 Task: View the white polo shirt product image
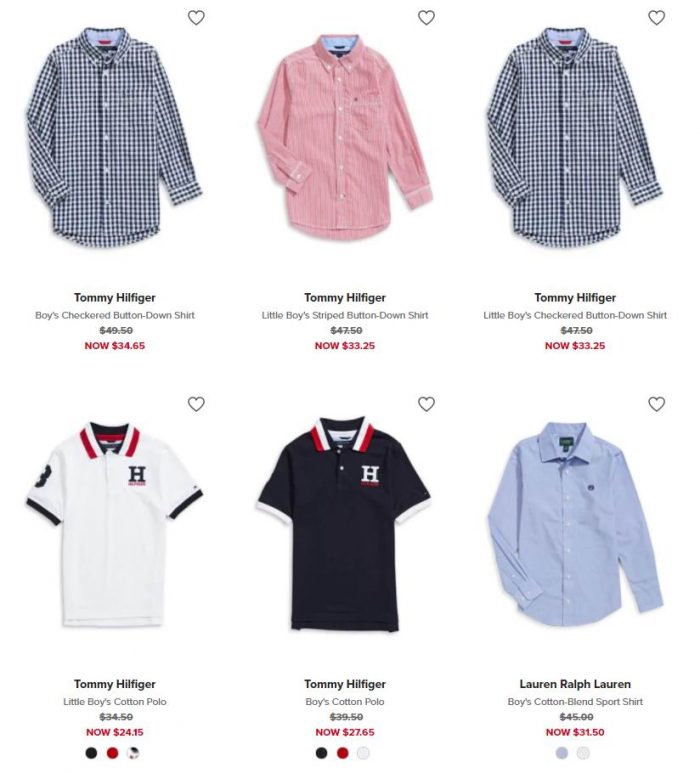click(114, 524)
